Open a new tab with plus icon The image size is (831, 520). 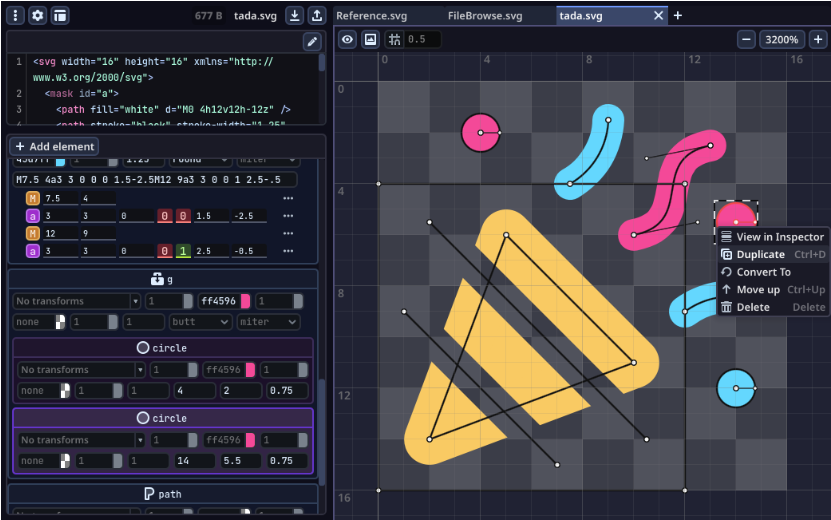tap(678, 15)
